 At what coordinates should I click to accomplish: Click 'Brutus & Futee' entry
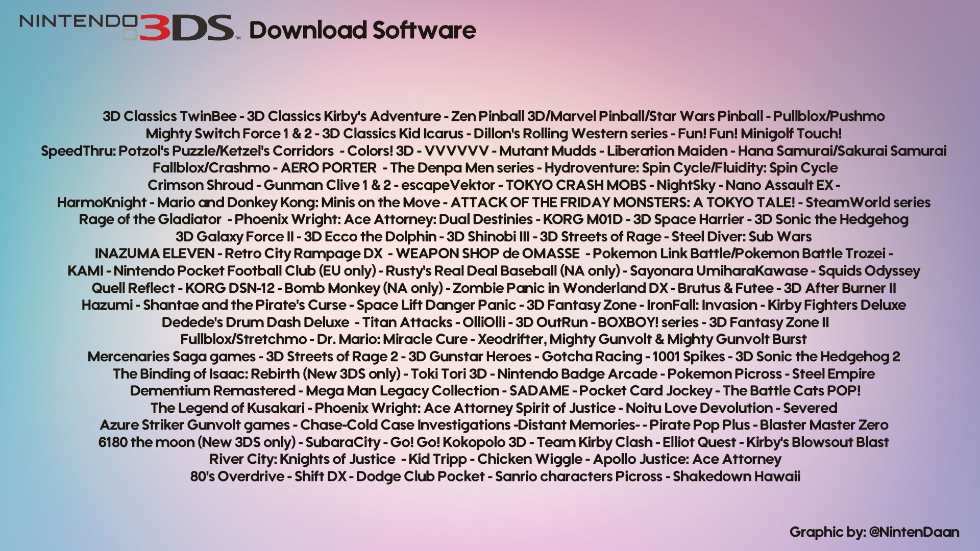(x=725, y=288)
